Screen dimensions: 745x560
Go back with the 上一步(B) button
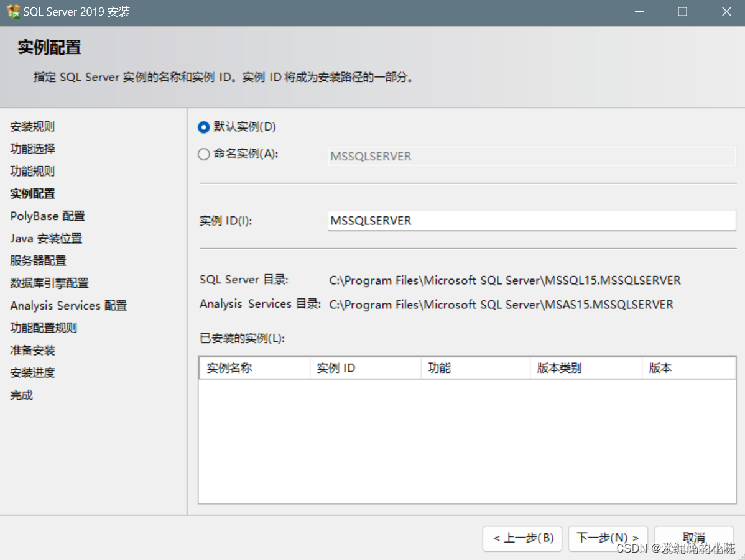point(522,538)
